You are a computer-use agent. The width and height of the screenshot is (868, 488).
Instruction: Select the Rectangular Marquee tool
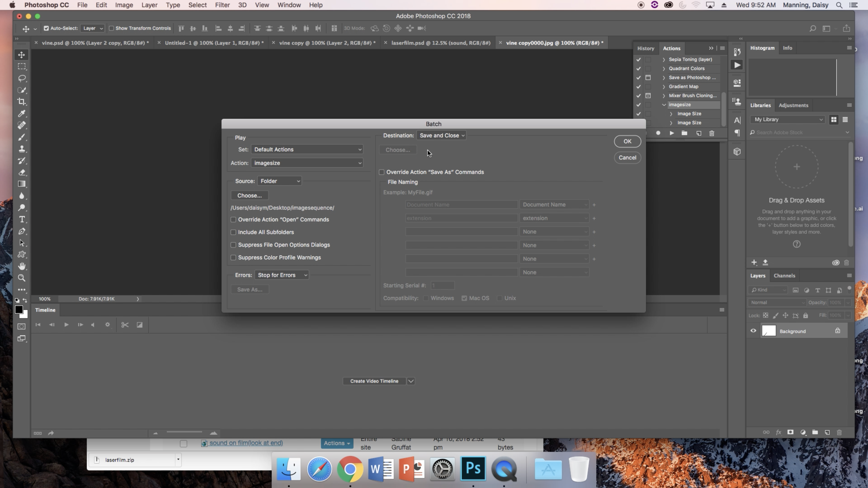coord(22,66)
